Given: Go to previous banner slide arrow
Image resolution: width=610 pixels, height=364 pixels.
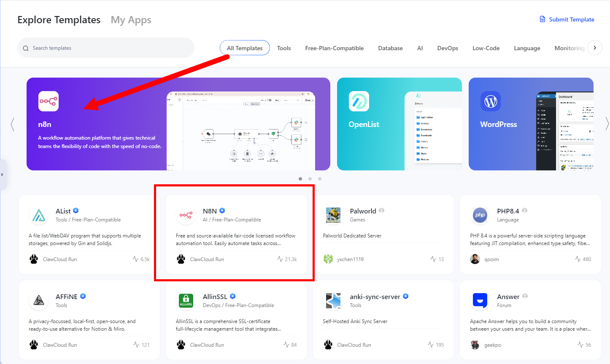Looking at the screenshot, I should click(12, 124).
